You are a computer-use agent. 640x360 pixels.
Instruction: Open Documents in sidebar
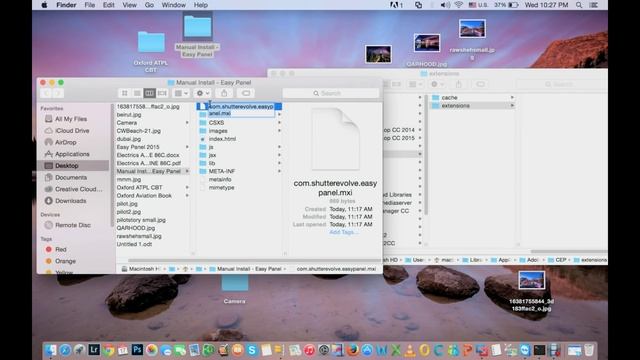tap(71, 178)
